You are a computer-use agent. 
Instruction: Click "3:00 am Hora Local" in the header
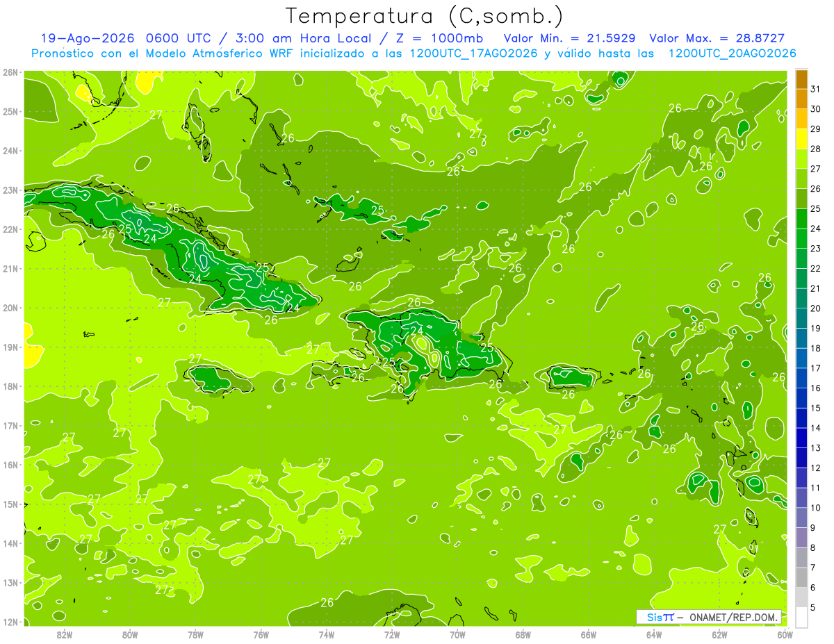click(x=303, y=38)
